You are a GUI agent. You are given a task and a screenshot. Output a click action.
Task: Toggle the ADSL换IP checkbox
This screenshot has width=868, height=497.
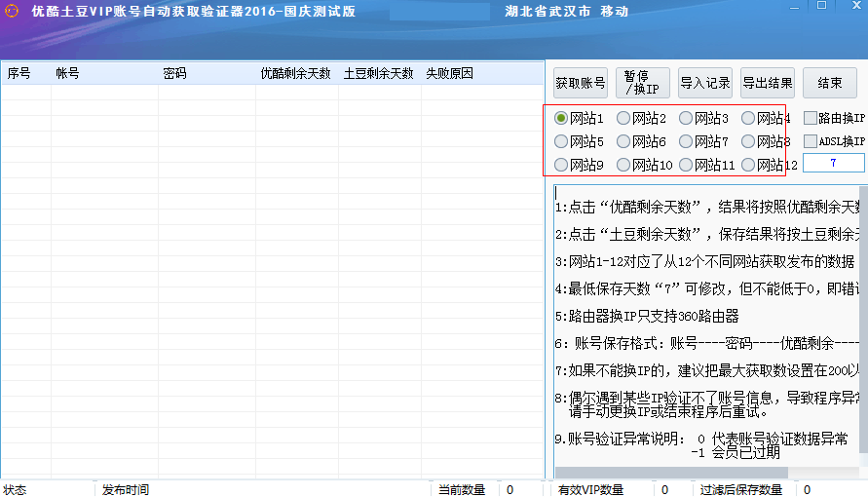pos(811,141)
